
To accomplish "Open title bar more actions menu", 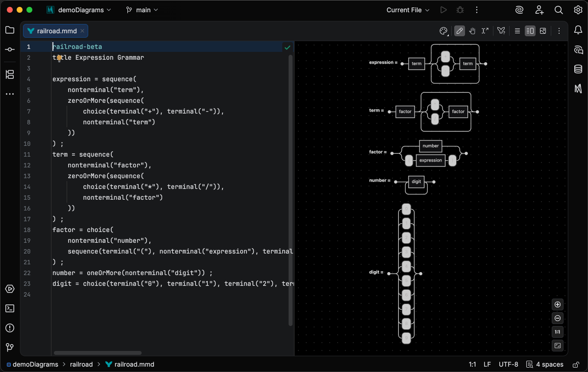I will [x=476, y=10].
